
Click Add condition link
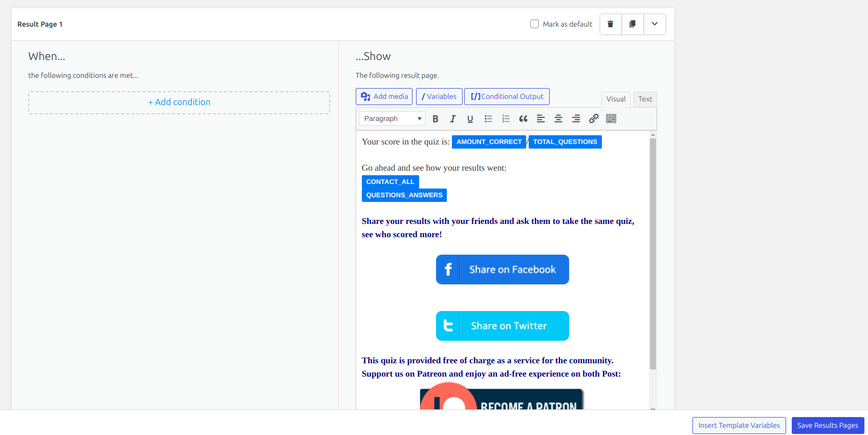[x=179, y=102]
